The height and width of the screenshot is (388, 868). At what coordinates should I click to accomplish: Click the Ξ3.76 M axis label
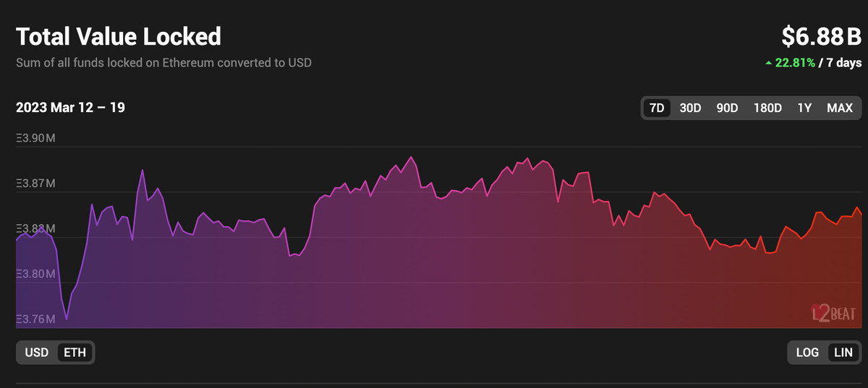coord(35,319)
